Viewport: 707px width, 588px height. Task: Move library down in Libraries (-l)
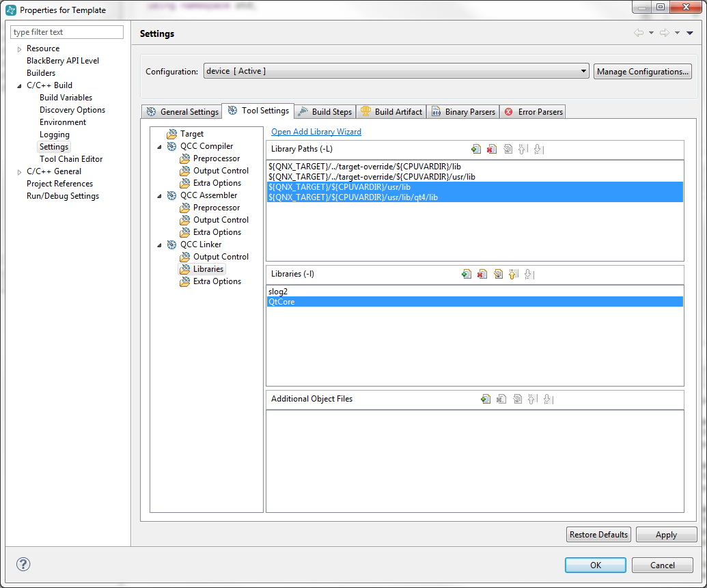pyautogui.click(x=529, y=274)
